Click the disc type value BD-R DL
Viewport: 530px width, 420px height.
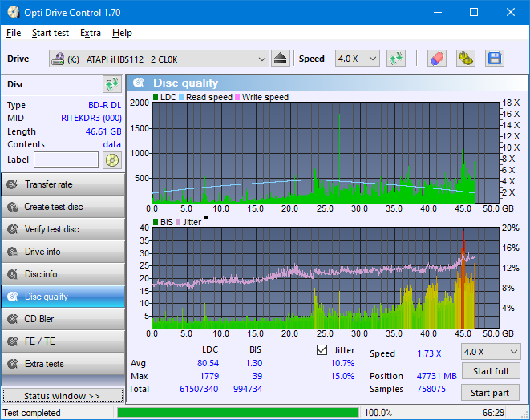[x=104, y=105]
